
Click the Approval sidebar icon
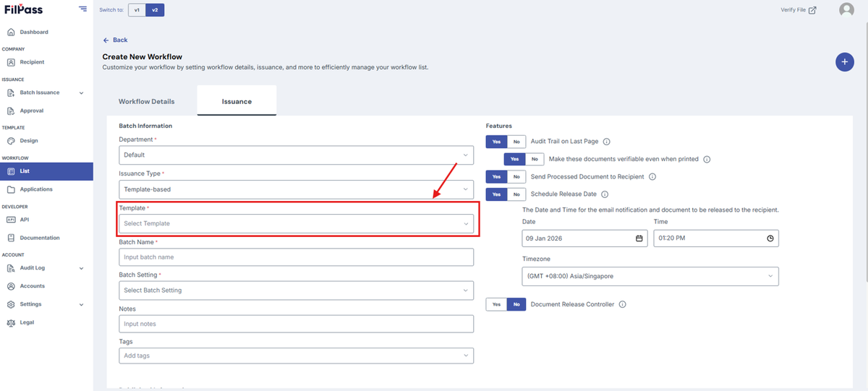pyautogui.click(x=11, y=111)
